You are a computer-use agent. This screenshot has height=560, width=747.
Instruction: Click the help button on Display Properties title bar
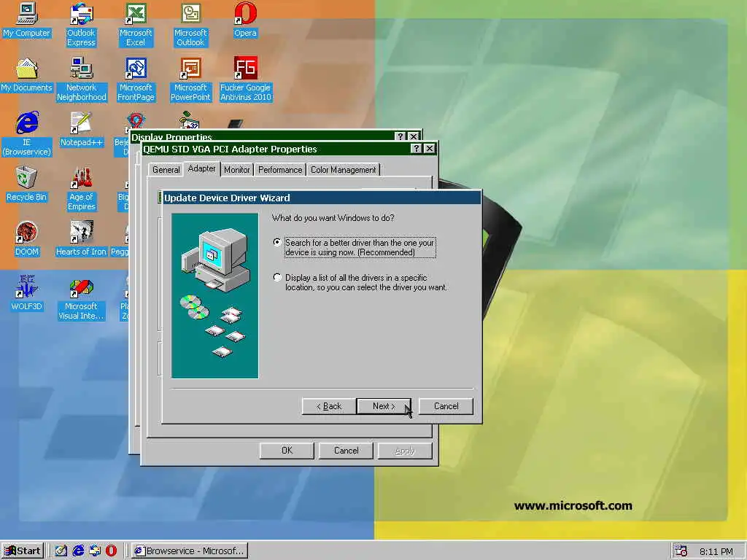(400, 136)
